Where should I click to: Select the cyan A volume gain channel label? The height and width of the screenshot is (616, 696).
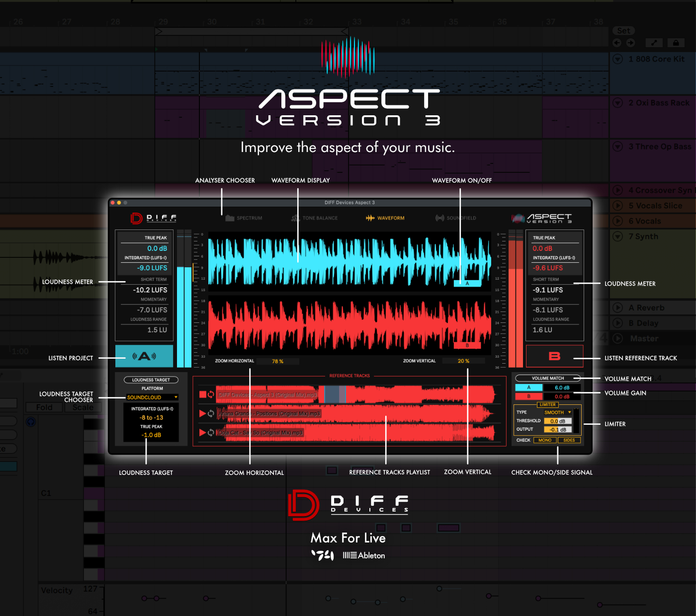pyautogui.click(x=528, y=387)
